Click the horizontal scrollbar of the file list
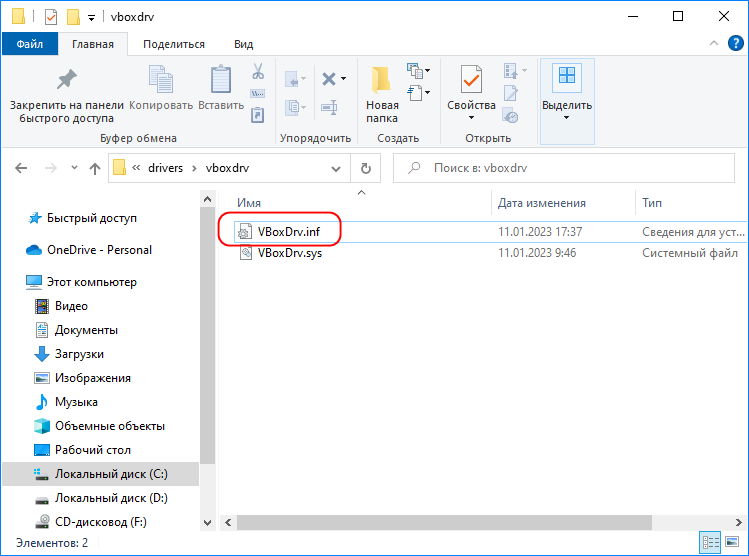This screenshot has height=556, width=749. click(x=444, y=522)
